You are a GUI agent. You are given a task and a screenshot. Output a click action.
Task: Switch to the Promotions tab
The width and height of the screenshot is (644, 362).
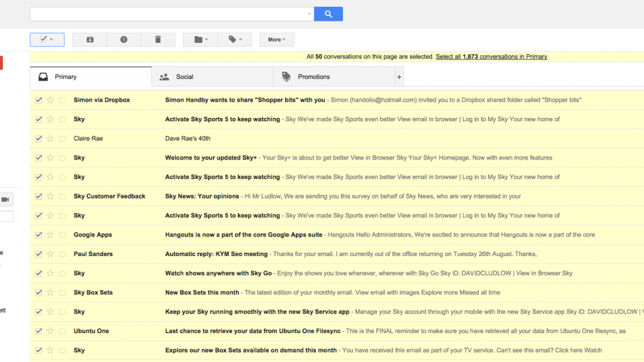coord(334,76)
